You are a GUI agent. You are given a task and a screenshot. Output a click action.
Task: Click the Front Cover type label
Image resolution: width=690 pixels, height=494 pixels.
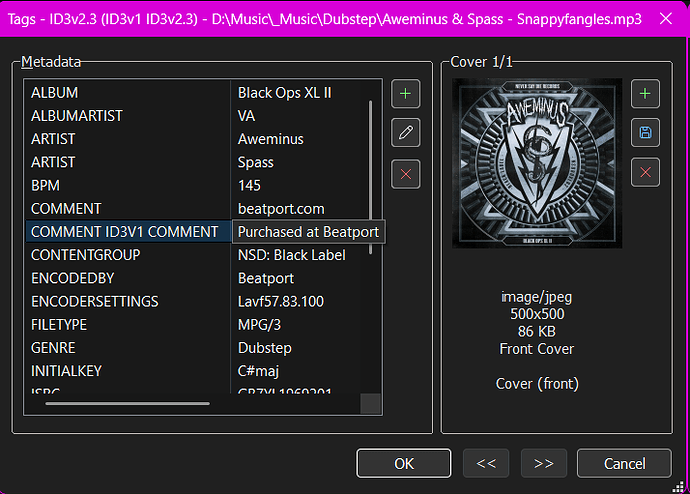click(536, 349)
